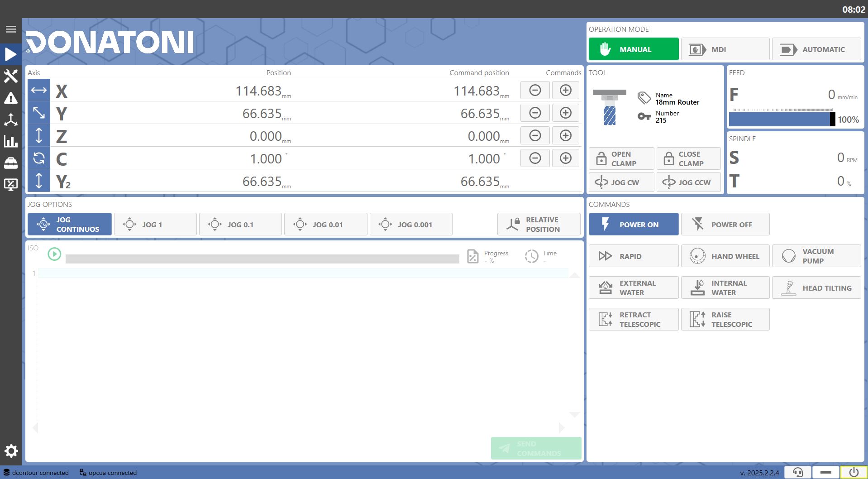Click the ISO play circle button
The height and width of the screenshot is (479, 868).
[x=54, y=254]
